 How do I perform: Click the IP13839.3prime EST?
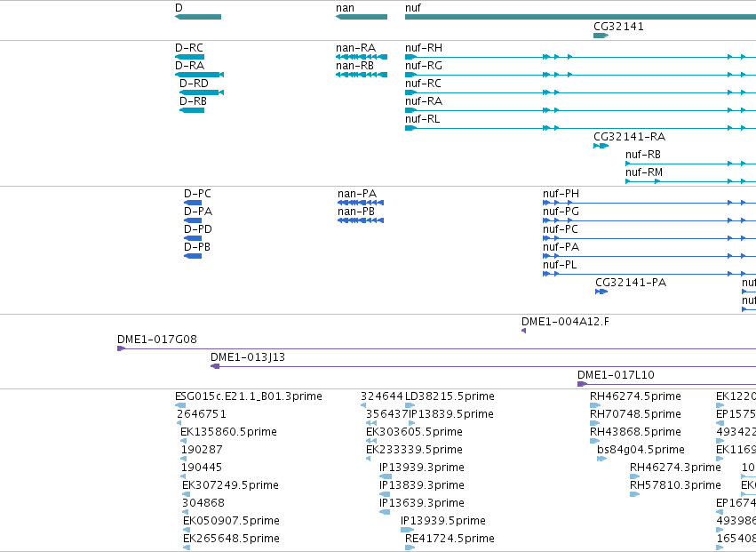(x=385, y=494)
